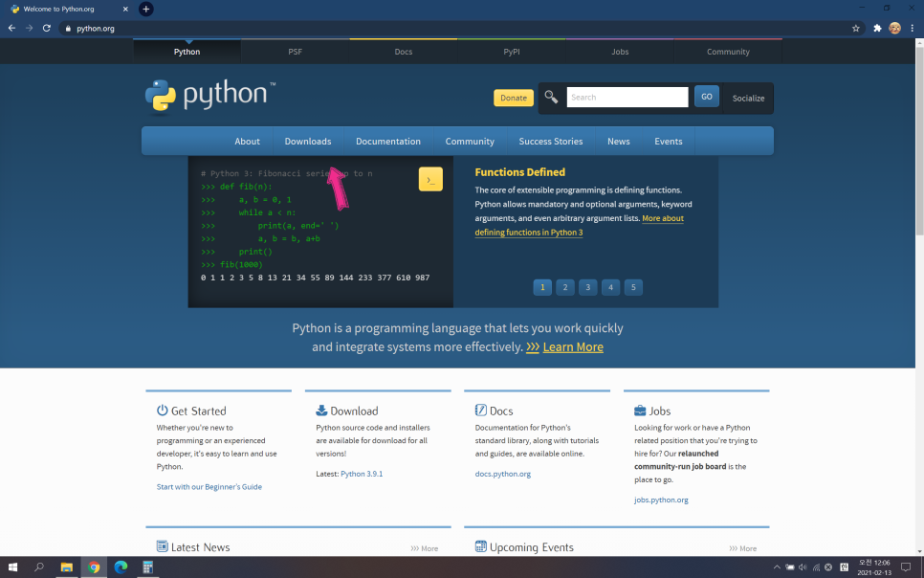Screen dimensions: 924x578
Task: Select slide 3 in the carousel
Action: [588, 287]
